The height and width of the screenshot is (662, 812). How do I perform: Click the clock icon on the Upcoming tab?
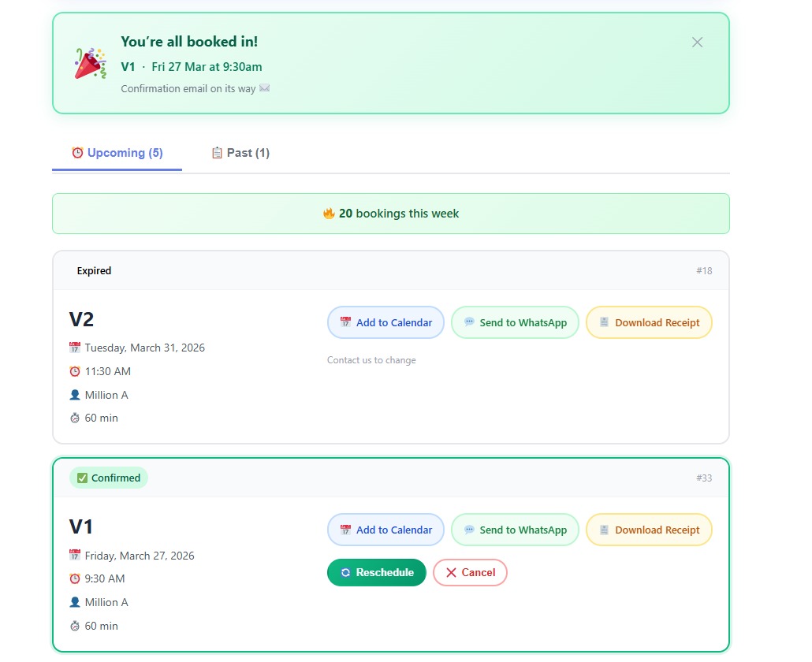click(x=76, y=152)
